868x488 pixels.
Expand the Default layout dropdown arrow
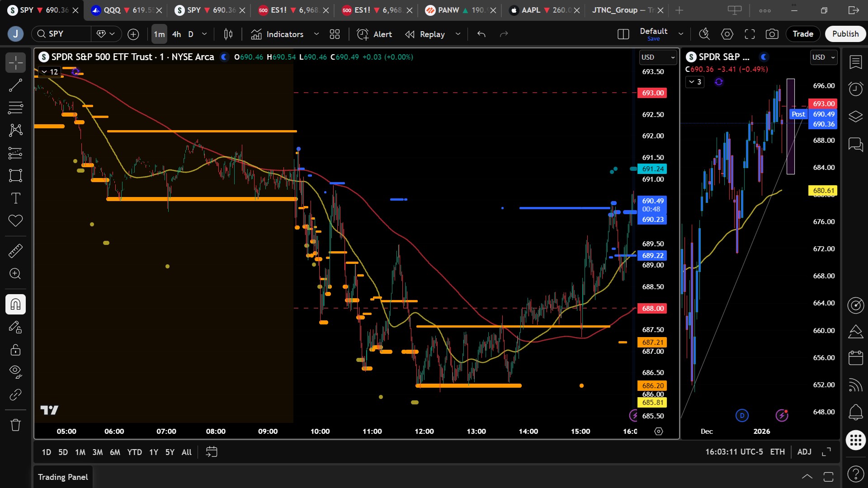[681, 34]
